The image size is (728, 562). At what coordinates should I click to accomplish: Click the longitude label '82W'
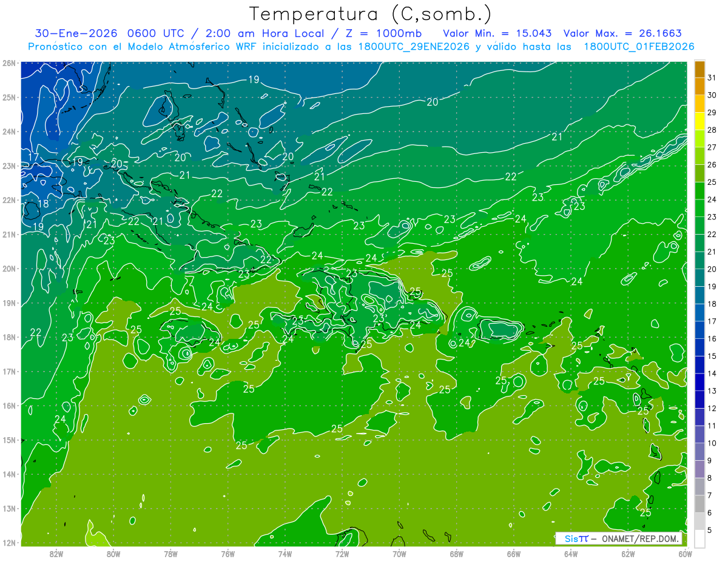[x=56, y=553]
